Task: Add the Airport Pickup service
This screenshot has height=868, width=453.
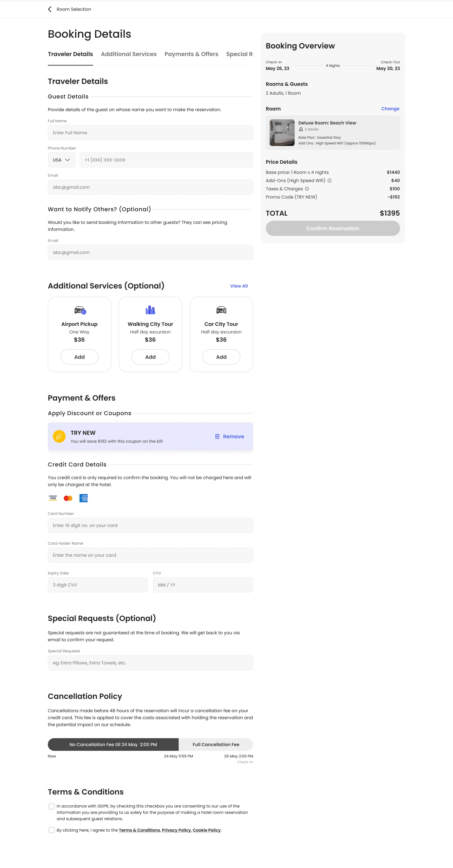Action: (x=80, y=357)
